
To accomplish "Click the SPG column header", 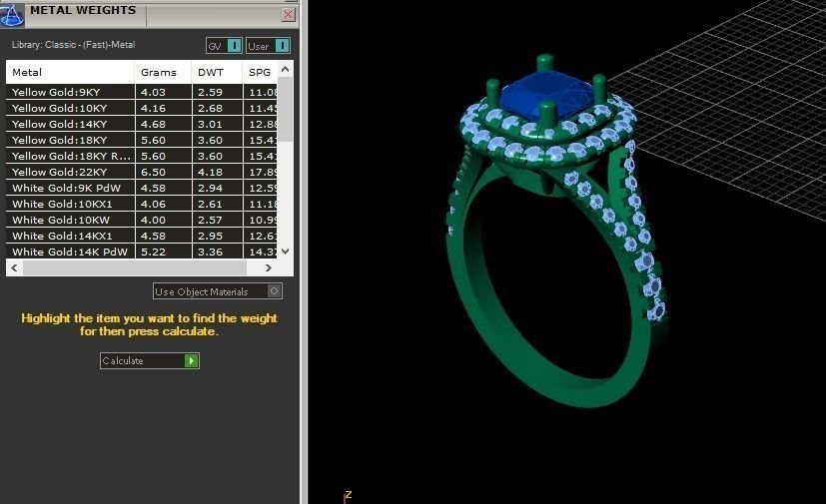I will (261, 72).
